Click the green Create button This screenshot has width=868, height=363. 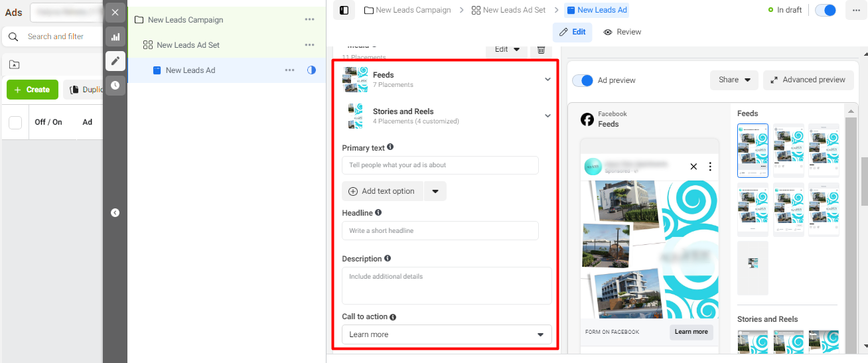[x=33, y=90]
